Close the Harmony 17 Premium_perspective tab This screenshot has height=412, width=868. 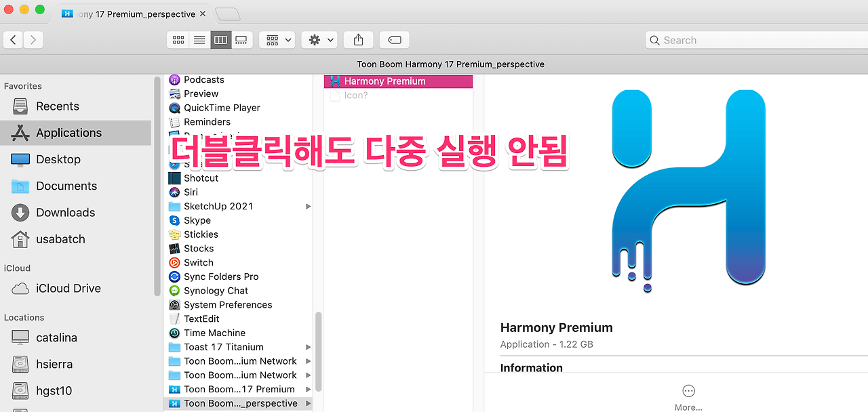204,14
